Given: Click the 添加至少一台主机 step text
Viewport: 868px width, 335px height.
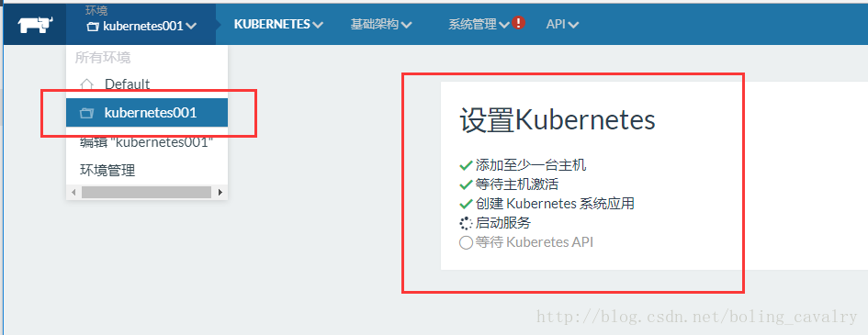Looking at the screenshot, I should click(530, 165).
